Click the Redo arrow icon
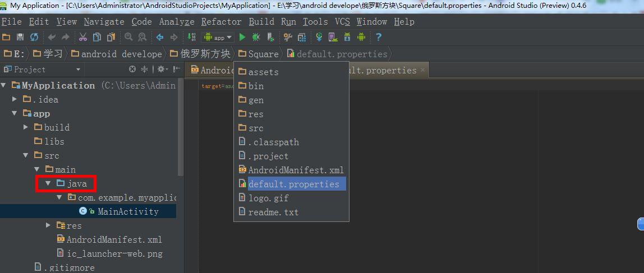Viewport: 644px width, 273px height. click(x=65, y=38)
